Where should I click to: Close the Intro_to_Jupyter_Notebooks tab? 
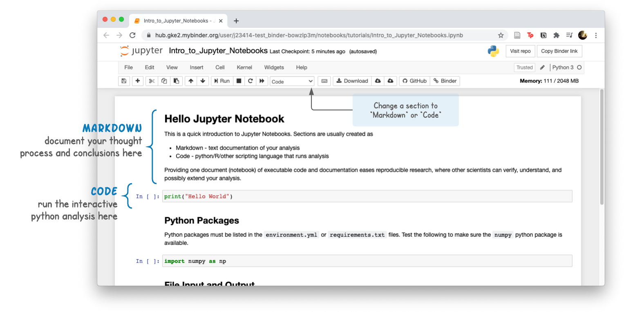(x=221, y=21)
